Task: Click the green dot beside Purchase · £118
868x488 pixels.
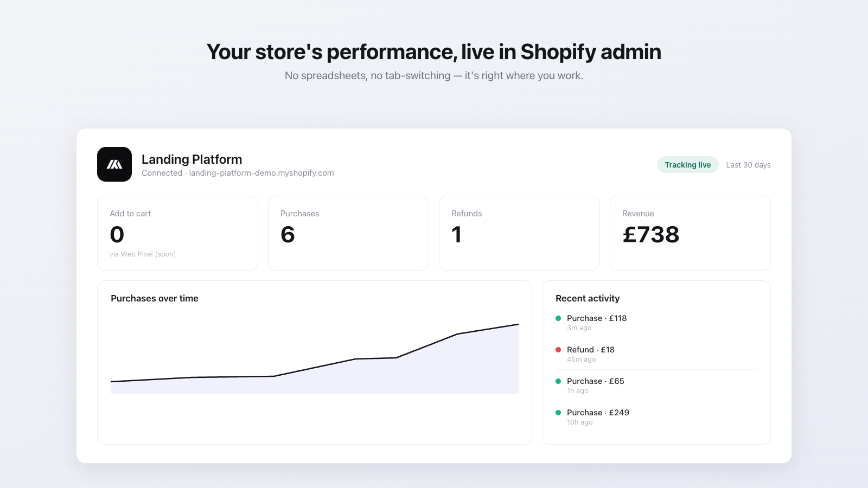Action: 558,318
